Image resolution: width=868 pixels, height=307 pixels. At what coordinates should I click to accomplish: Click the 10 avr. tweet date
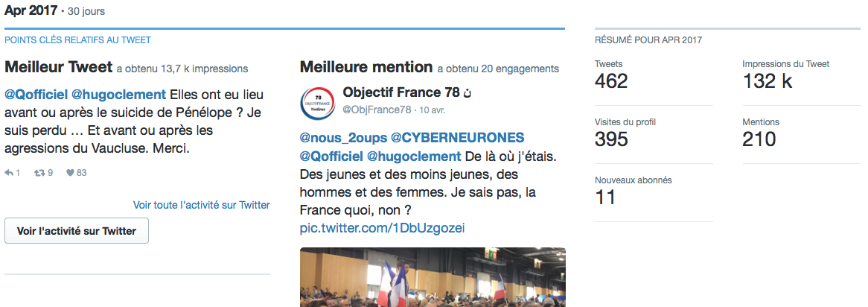pyautogui.click(x=432, y=110)
